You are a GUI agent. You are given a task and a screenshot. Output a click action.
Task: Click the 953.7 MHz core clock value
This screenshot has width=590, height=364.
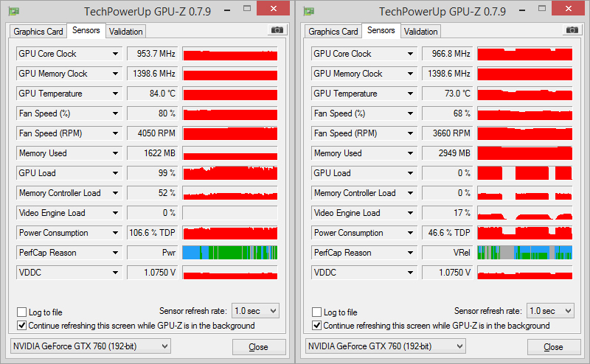(152, 54)
